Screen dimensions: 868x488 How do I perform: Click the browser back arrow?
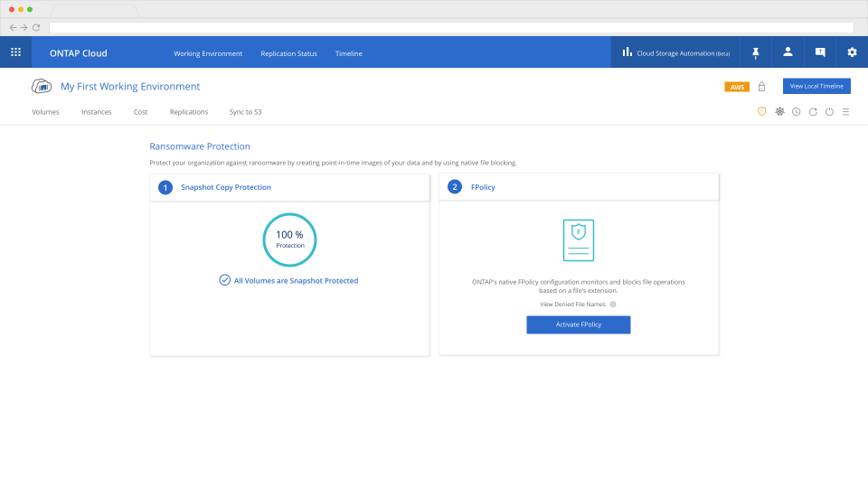click(x=14, y=27)
